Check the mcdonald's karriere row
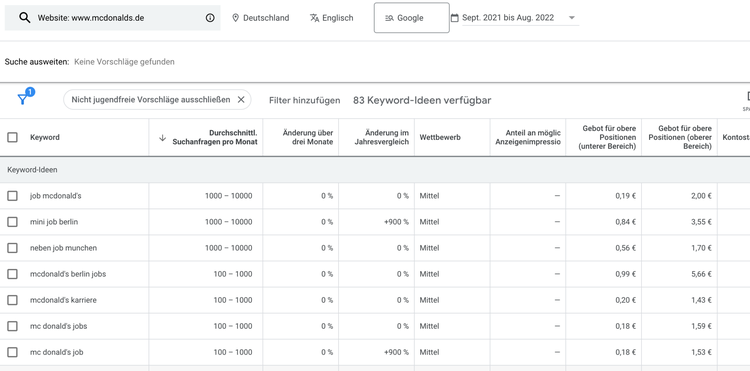 (12, 300)
